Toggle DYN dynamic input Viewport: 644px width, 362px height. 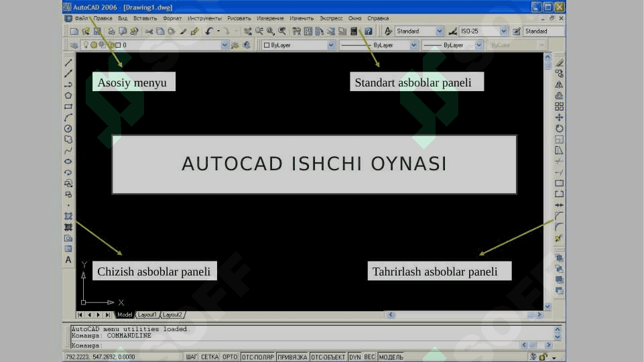pyautogui.click(x=355, y=357)
